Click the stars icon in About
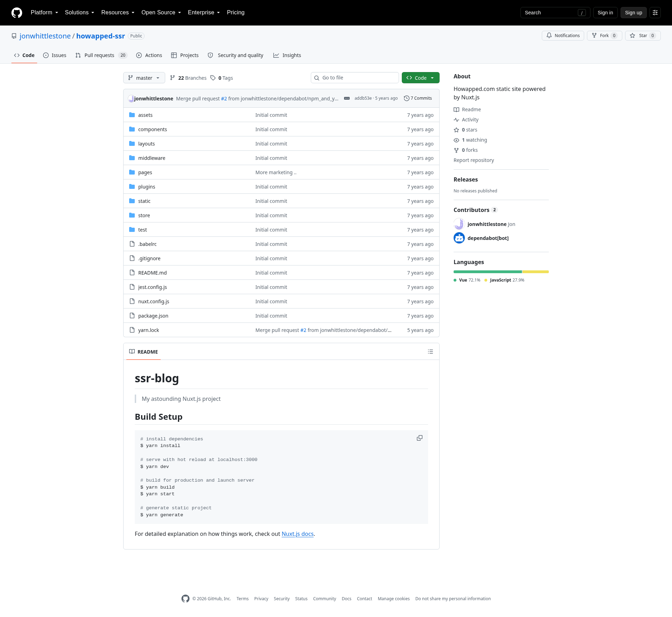Screen dimensions: 672x617 coord(456,130)
